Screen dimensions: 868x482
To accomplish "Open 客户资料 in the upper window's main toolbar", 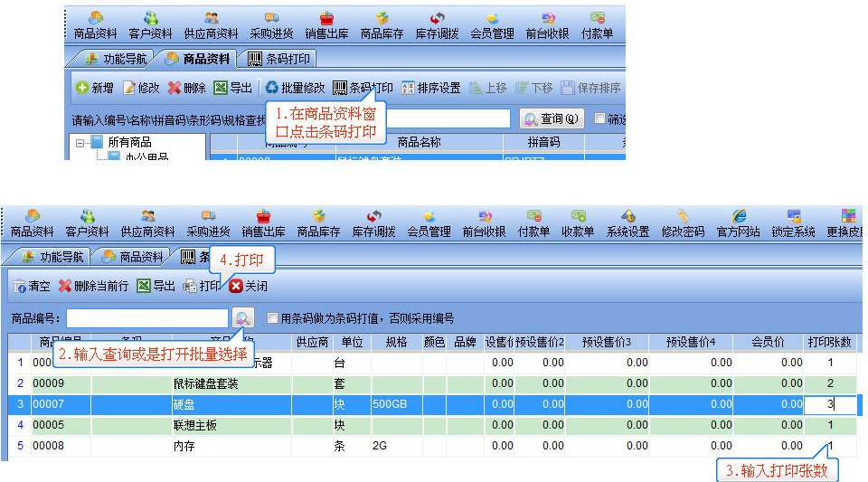I will coord(150,26).
